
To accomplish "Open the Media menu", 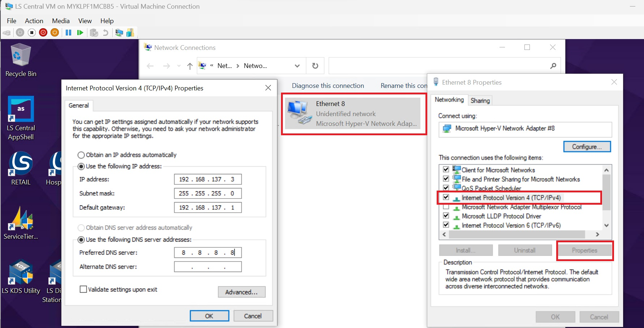I will (x=61, y=21).
